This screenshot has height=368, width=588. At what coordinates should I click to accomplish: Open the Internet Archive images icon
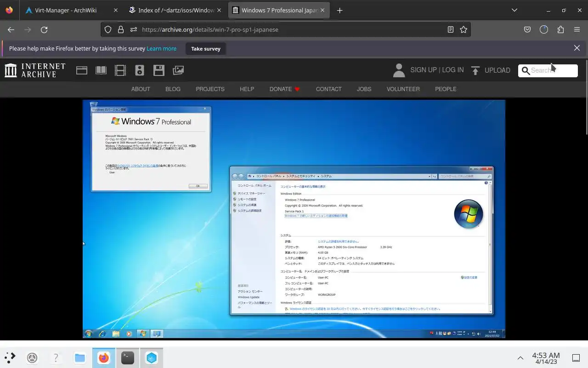pyautogui.click(x=178, y=70)
